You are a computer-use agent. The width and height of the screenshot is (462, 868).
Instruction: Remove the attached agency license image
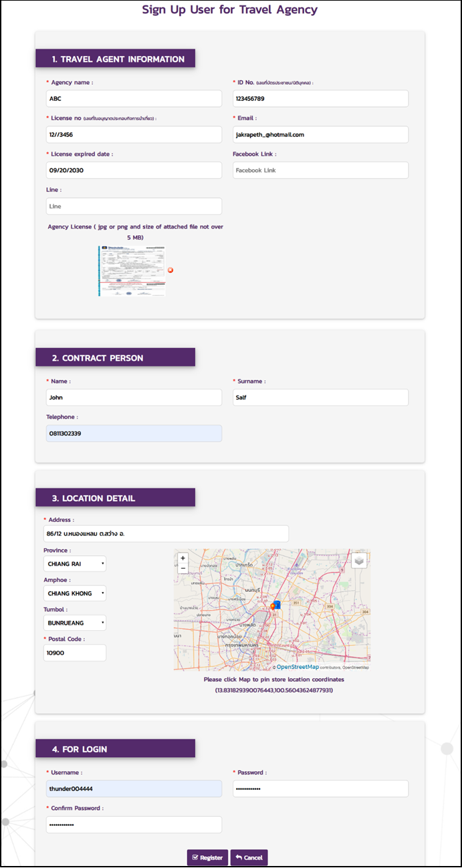(170, 270)
